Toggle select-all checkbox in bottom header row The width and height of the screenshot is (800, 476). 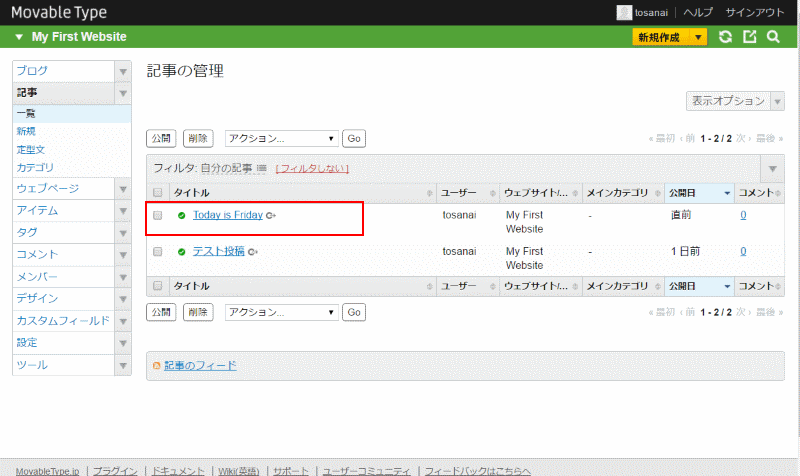point(158,286)
